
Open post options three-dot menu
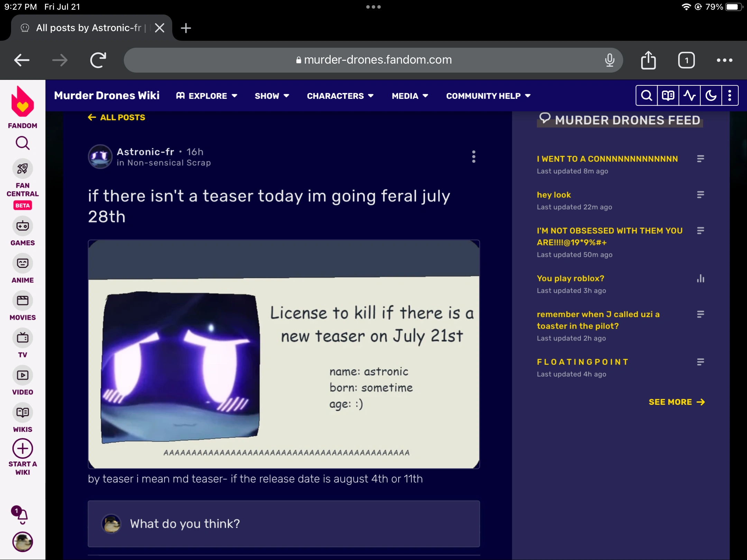click(473, 157)
